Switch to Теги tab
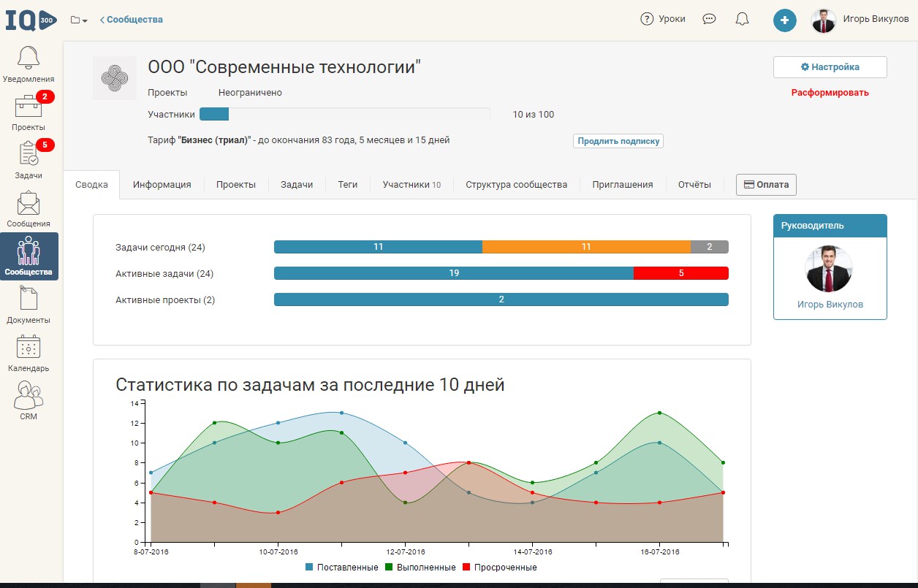Image resolution: width=918 pixels, height=588 pixels. click(x=348, y=185)
